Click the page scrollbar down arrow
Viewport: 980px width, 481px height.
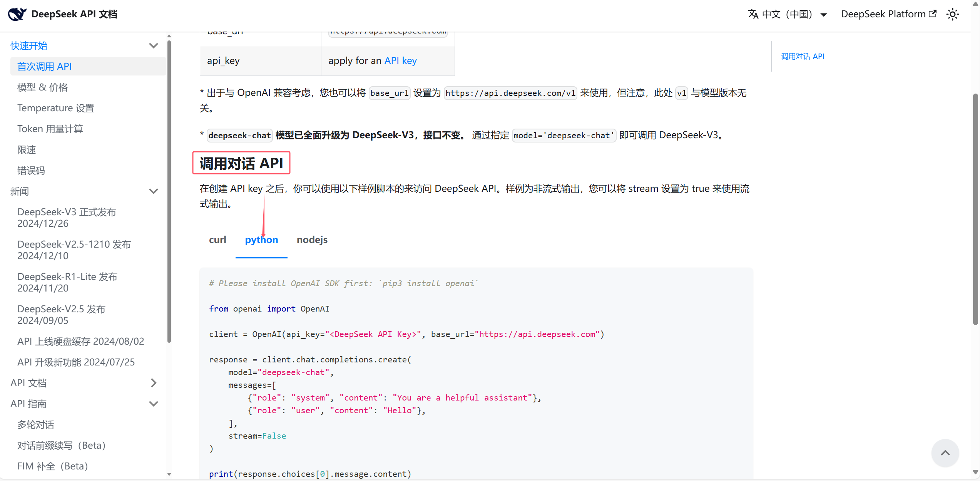point(975,472)
